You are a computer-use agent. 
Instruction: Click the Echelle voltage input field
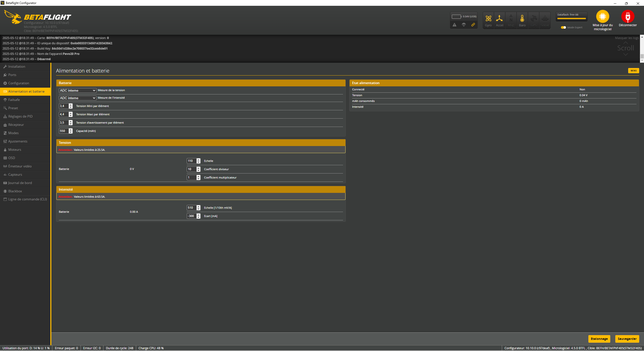(x=191, y=161)
